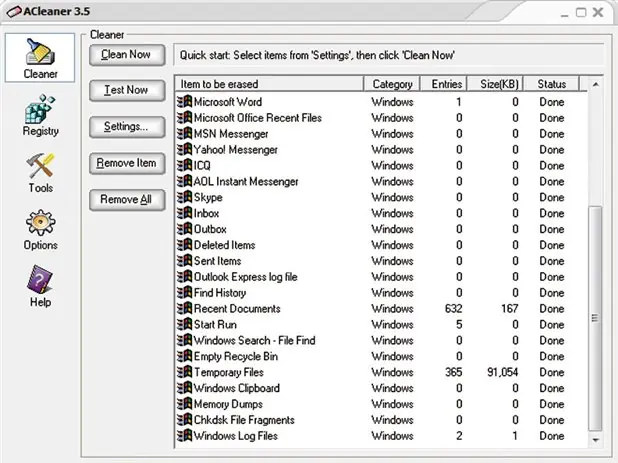Click the icon beside Recent Documents

coord(184,308)
